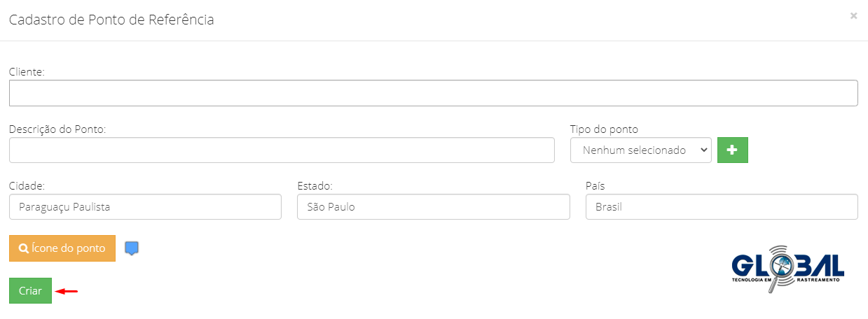Close the Cadastro de Ponto de Referência dialog

pyautogui.click(x=853, y=15)
